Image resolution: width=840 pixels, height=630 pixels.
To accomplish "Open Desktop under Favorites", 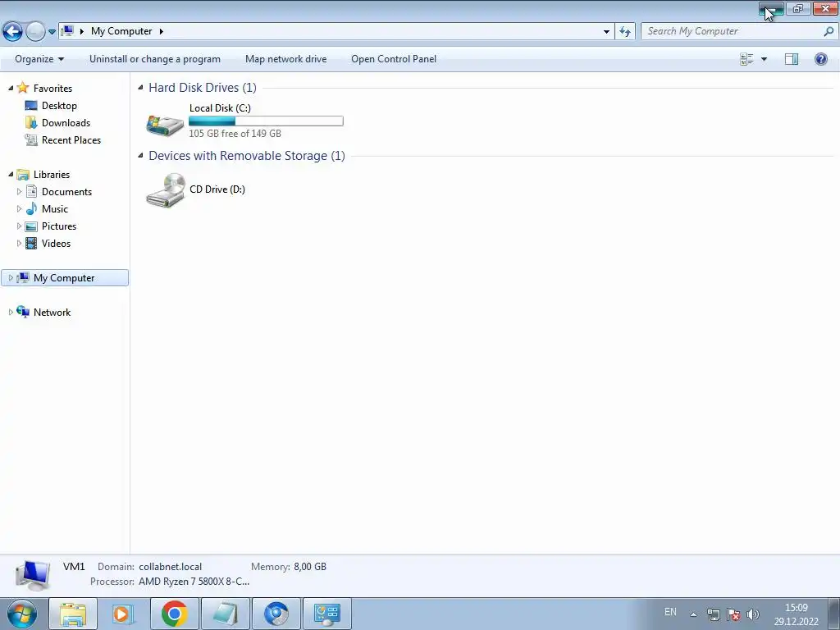I will click(x=59, y=106).
